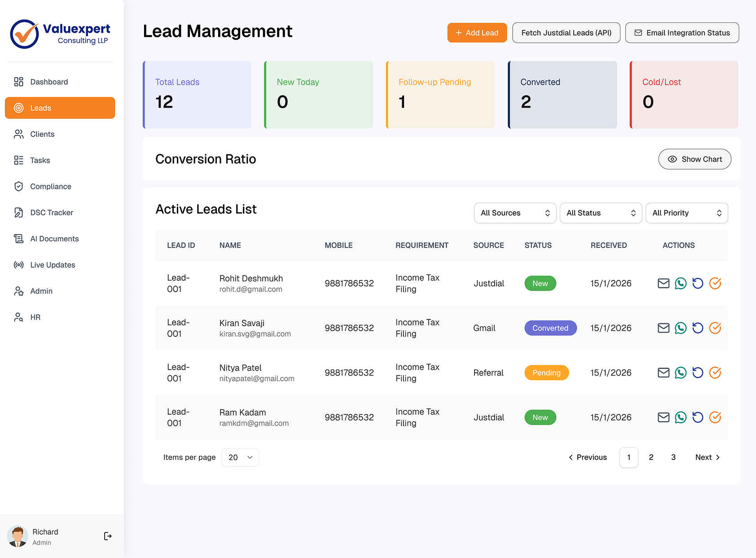Screen dimensions: 756x558
Task: Click Referral source in Nitya Patel row
Action: pos(488,373)
